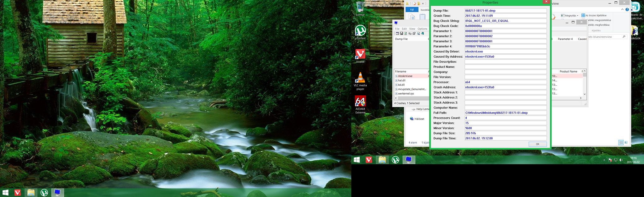Image resolution: width=644 pixels, height=197 pixels.
Task: Select the µTorrent desktop shortcut
Action: click(360, 32)
